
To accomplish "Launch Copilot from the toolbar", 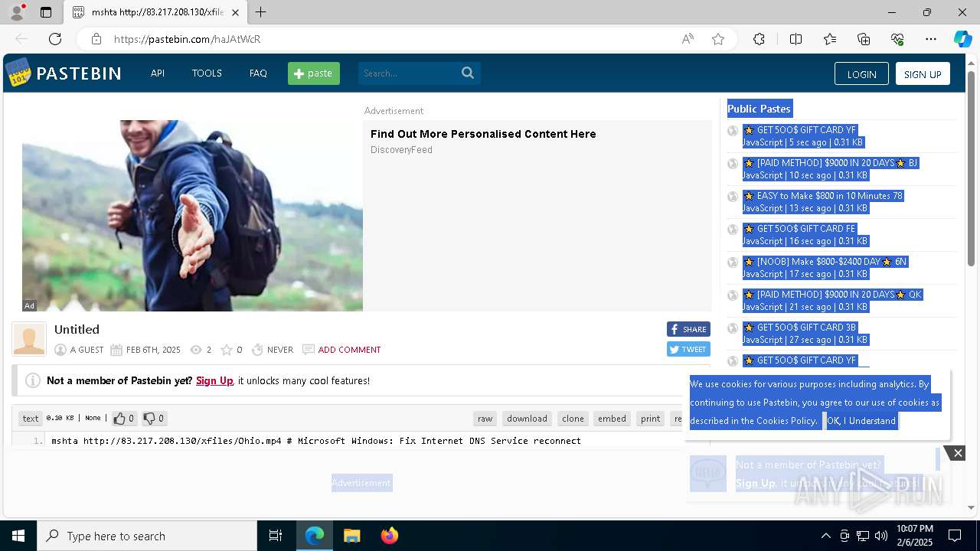I will [x=962, y=39].
